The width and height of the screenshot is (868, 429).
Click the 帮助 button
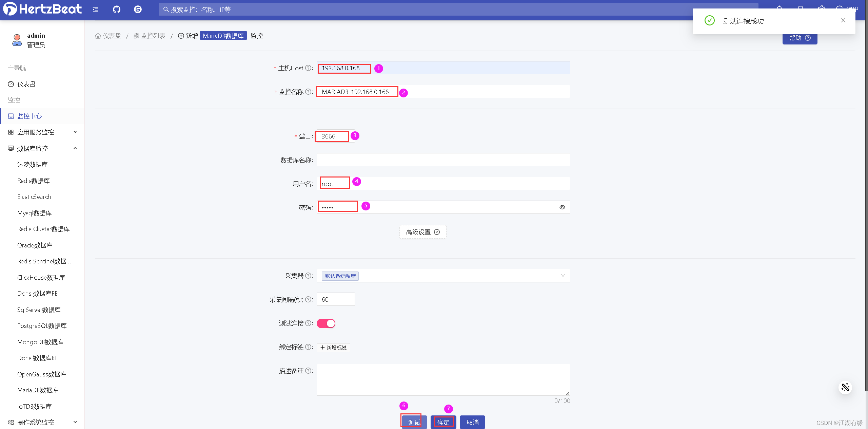(800, 38)
